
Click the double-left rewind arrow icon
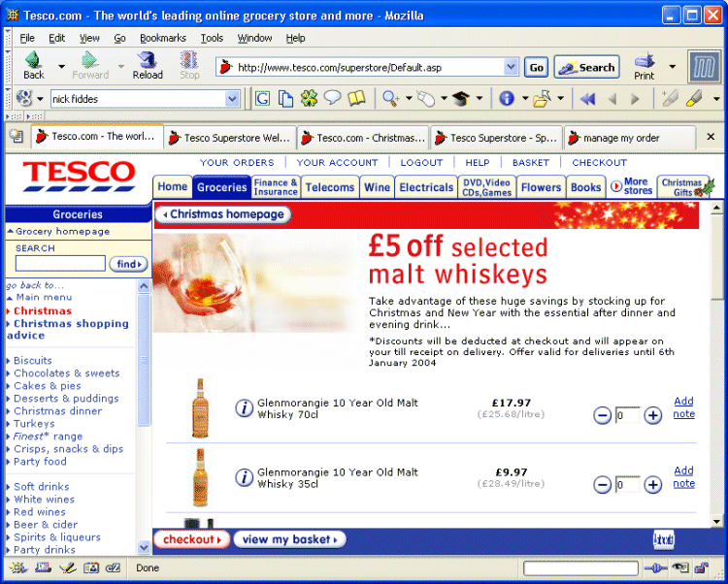[588, 98]
